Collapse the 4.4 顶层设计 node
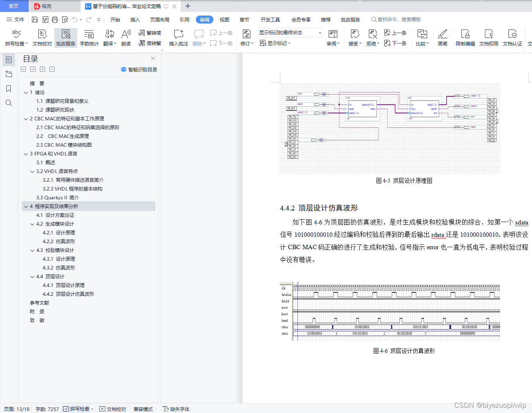This screenshot has height=413, width=532. (32, 277)
